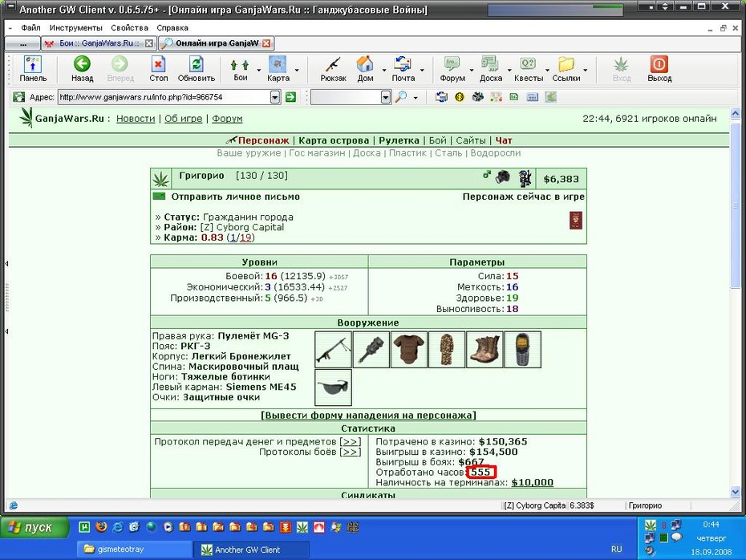Viewport: 746px width, 560px height.
Task: Open the Форум toolbar button
Action: 452,69
